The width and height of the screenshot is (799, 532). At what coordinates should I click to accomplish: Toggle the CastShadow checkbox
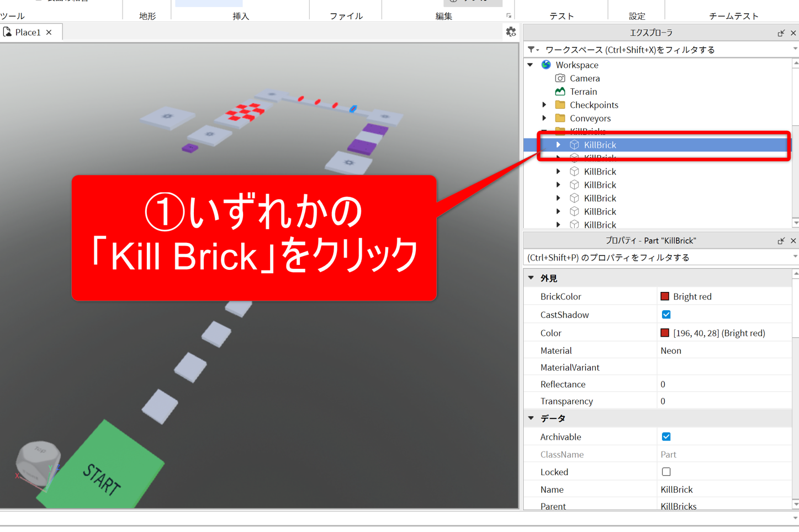pos(666,315)
